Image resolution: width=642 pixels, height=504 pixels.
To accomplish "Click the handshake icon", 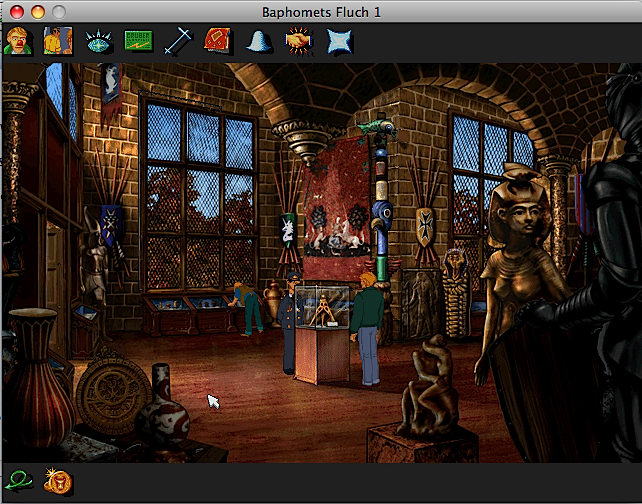I will pyautogui.click(x=298, y=41).
